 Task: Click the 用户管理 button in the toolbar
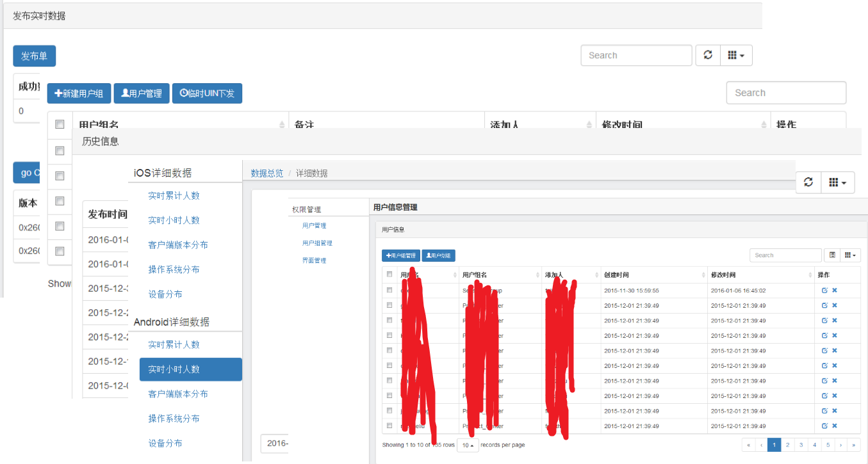point(141,93)
